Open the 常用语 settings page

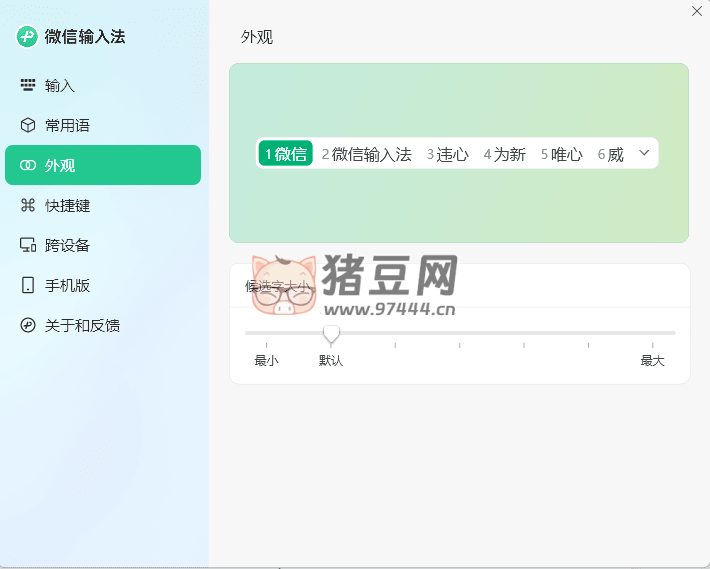pyautogui.click(x=103, y=125)
